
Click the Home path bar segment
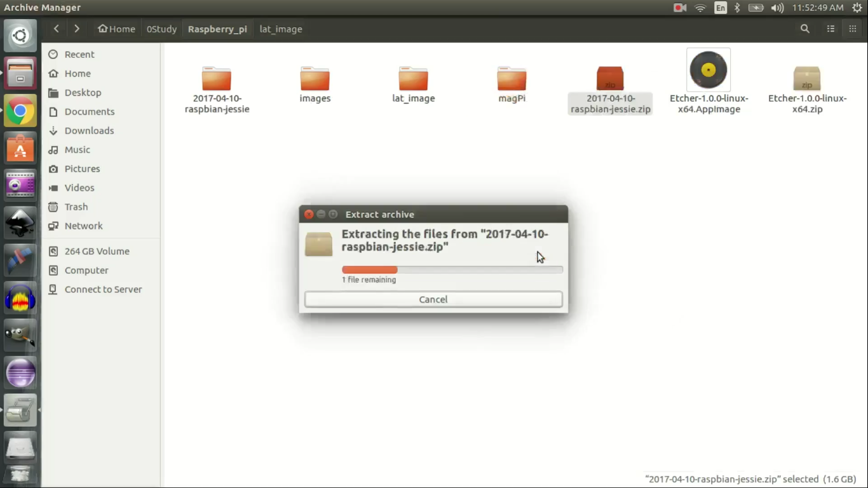[x=116, y=29]
